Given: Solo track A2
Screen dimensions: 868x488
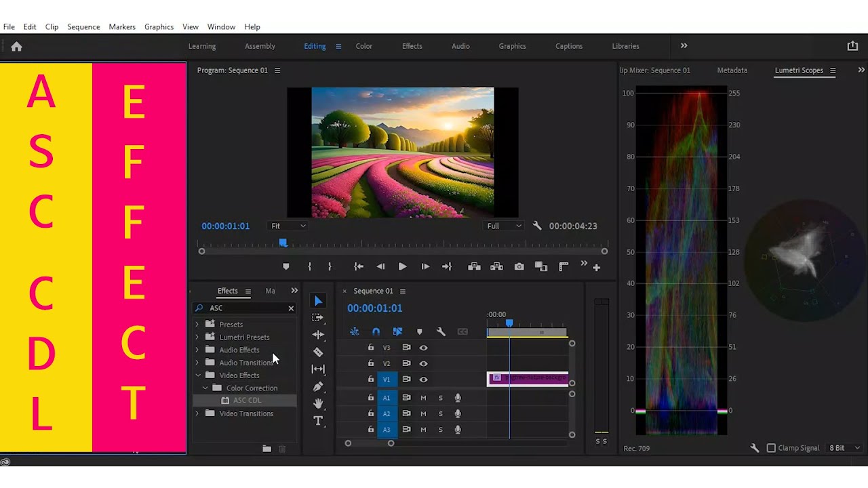Looking at the screenshot, I should coord(440,413).
